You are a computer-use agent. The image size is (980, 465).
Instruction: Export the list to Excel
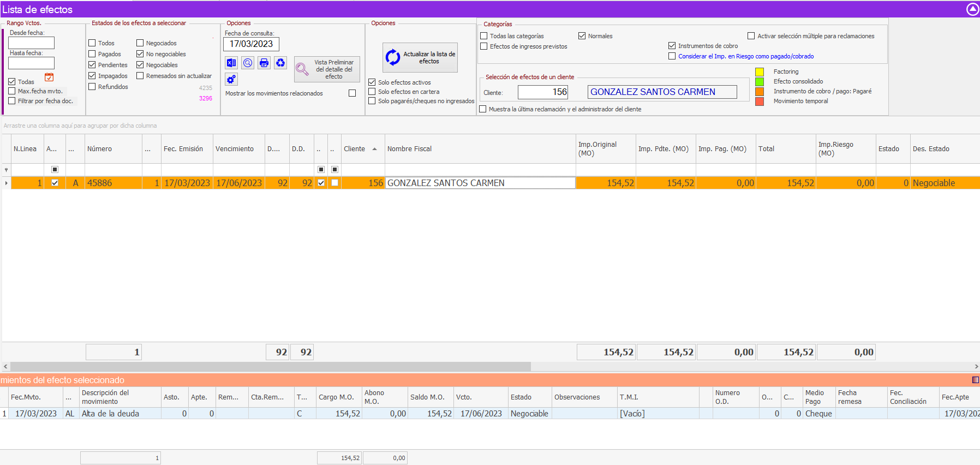[231, 63]
